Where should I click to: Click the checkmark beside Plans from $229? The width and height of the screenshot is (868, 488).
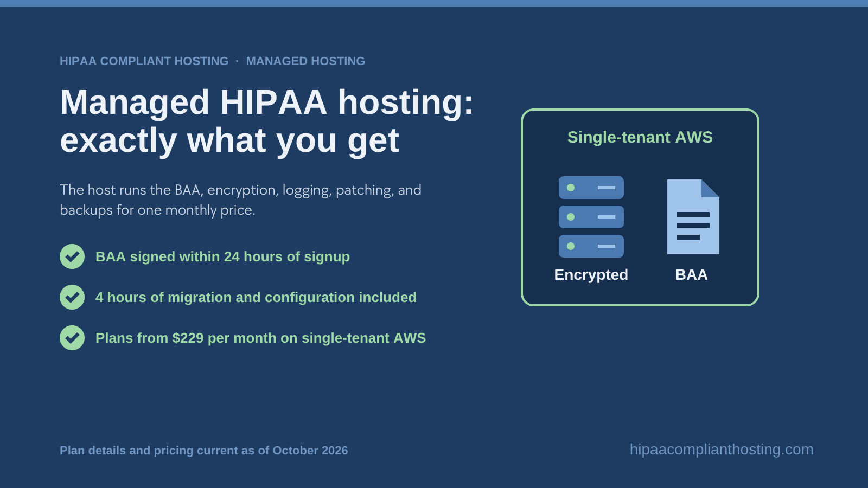point(72,338)
